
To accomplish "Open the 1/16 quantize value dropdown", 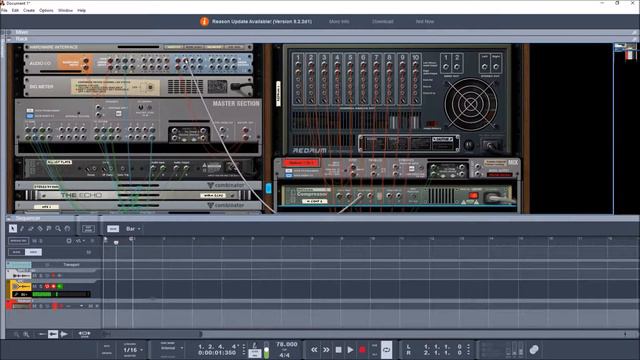I will pos(133,350).
